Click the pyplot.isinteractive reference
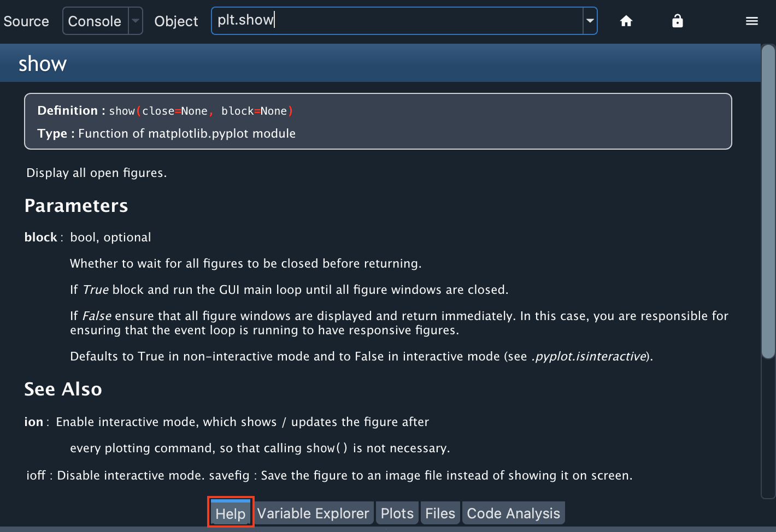The height and width of the screenshot is (532, 776). click(x=587, y=356)
